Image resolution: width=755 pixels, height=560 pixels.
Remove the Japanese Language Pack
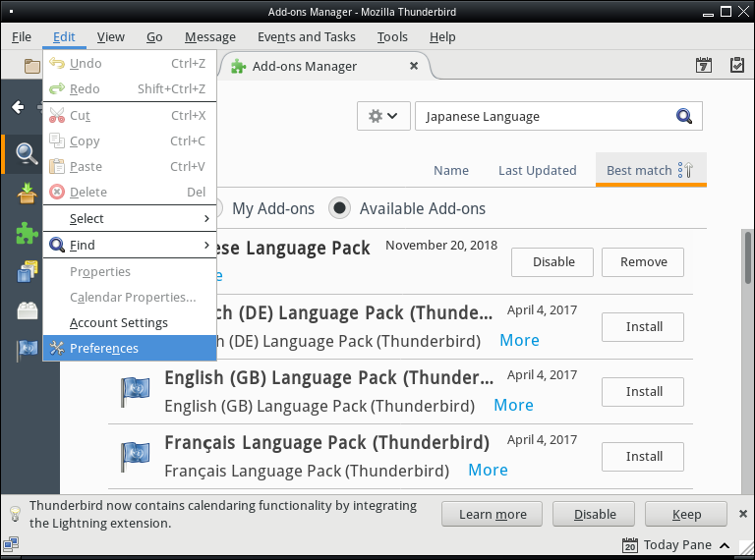[643, 261]
